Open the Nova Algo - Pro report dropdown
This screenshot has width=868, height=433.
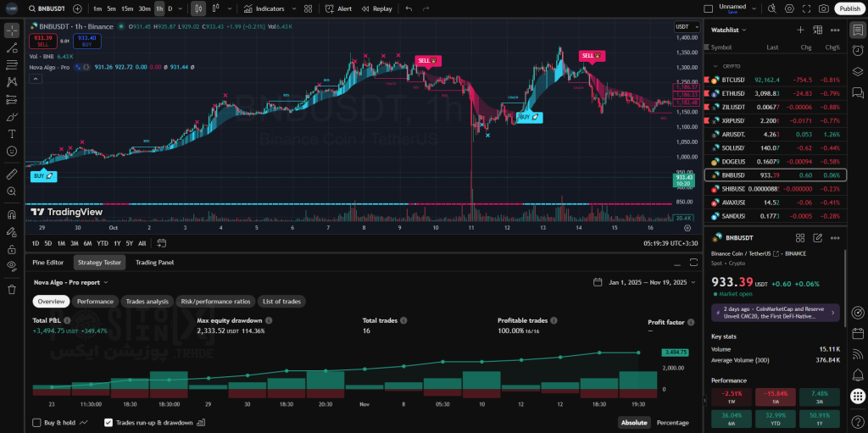click(x=71, y=282)
